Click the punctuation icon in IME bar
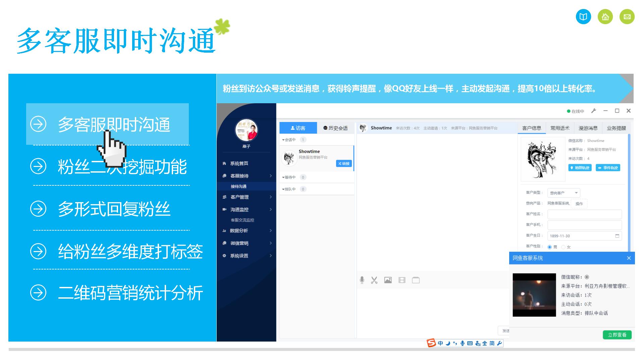Viewport: 644px width, 362px height. click(455, 343)
